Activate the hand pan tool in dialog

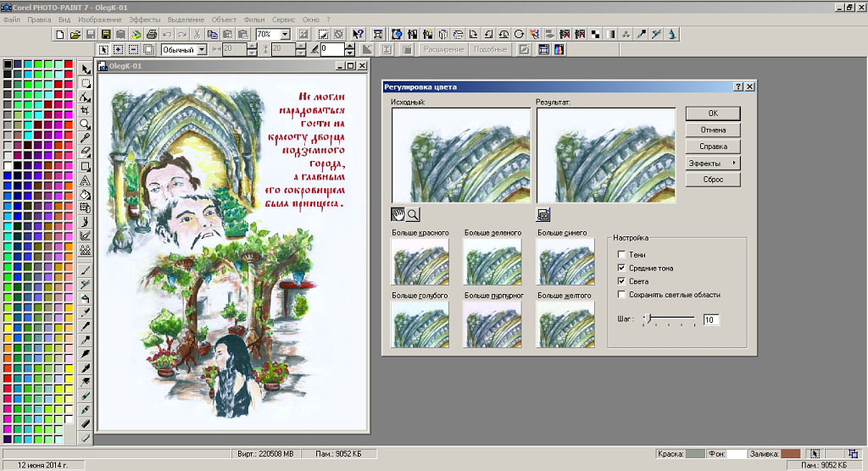[x=398, y=214]
